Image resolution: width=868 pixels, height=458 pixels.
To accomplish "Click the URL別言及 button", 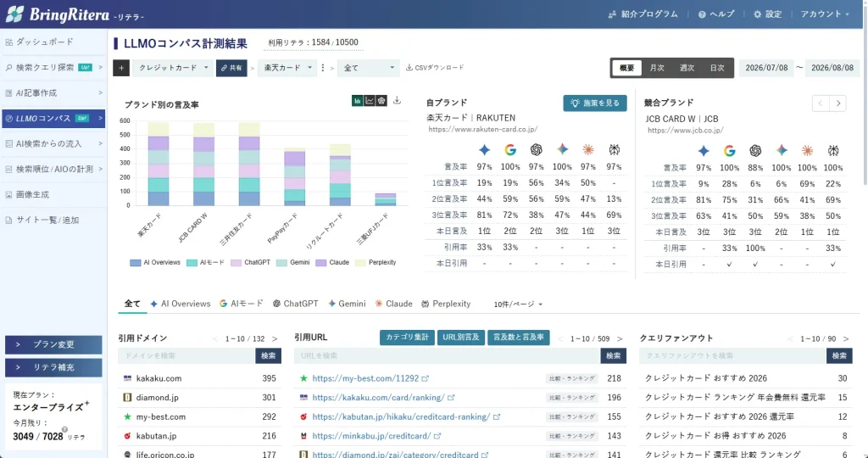I will click(461, 338).
